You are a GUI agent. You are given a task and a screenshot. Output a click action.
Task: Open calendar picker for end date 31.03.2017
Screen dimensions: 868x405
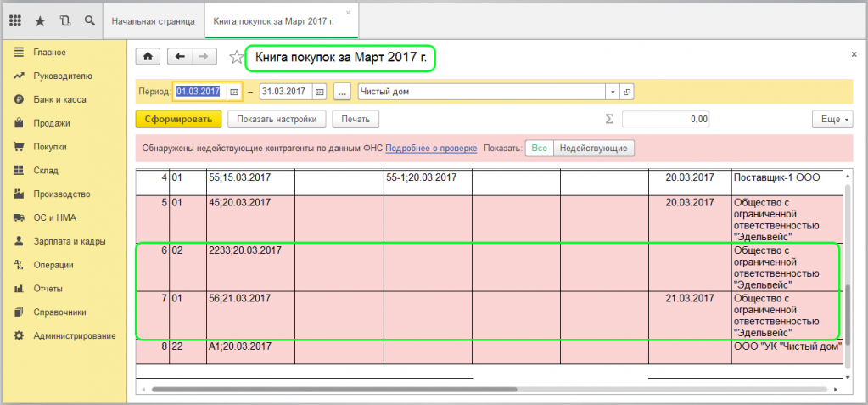pyautogui.click(x=319, y=92)
